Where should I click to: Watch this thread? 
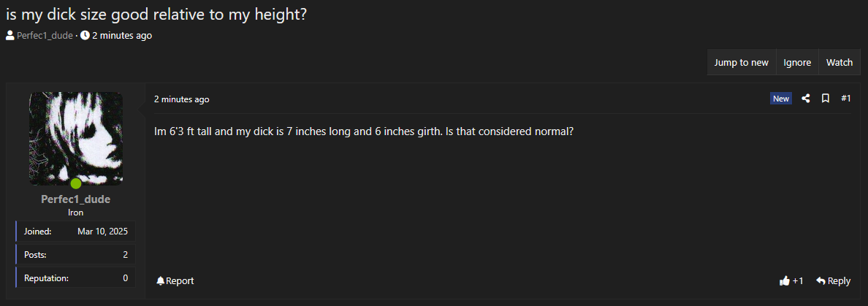click(x=840, y=63)
